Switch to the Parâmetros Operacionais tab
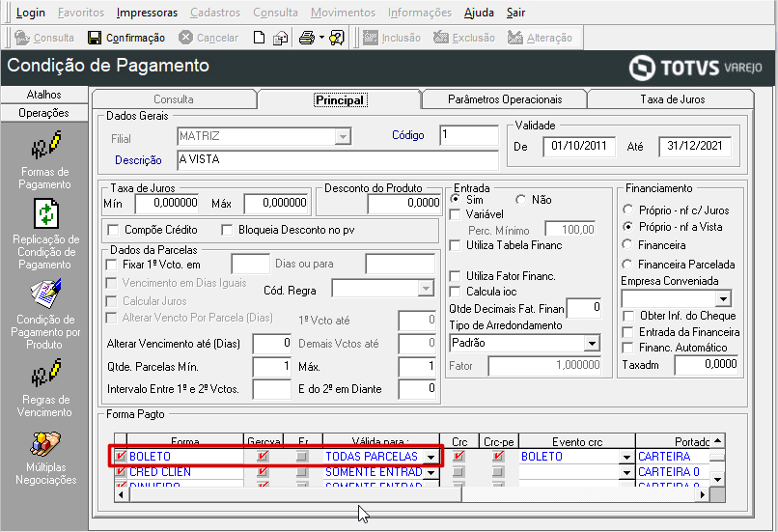778x532 pixels. click(505, 99)
